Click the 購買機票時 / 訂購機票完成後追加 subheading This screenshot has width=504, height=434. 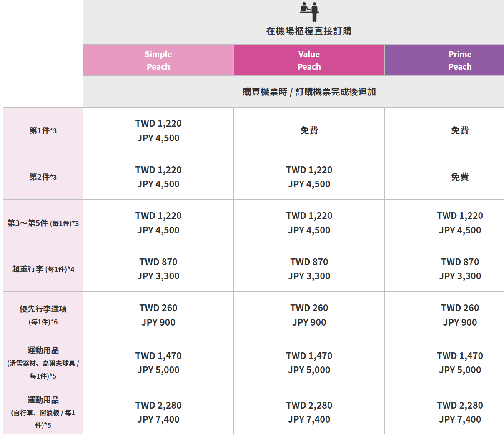point(309,92)
